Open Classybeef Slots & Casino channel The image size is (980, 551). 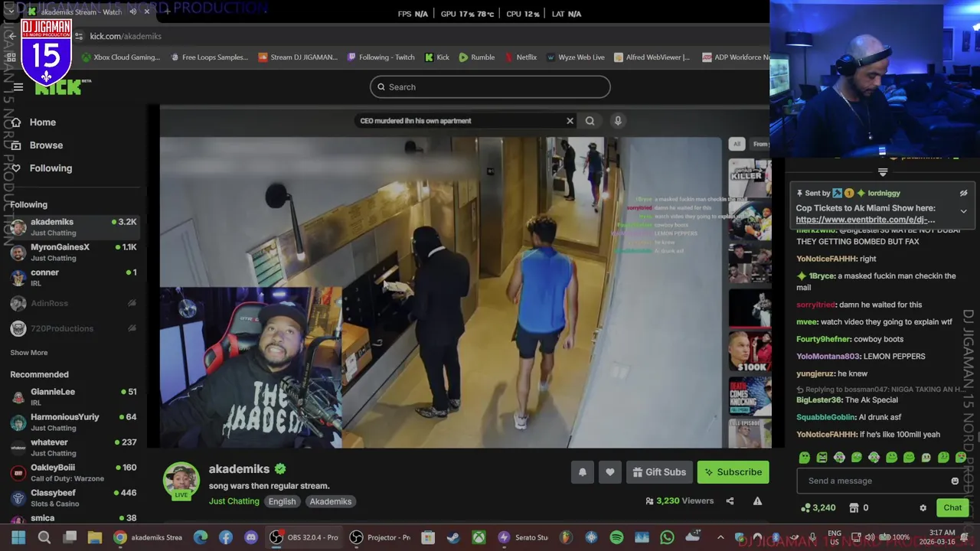tap(73, 497)
